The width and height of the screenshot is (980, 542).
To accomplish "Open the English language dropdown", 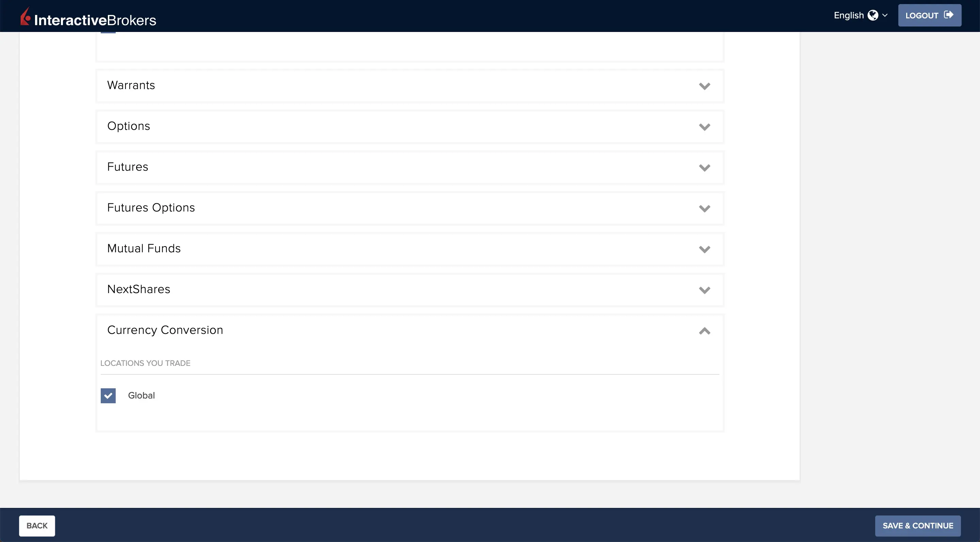I will (x=861, y=15).
